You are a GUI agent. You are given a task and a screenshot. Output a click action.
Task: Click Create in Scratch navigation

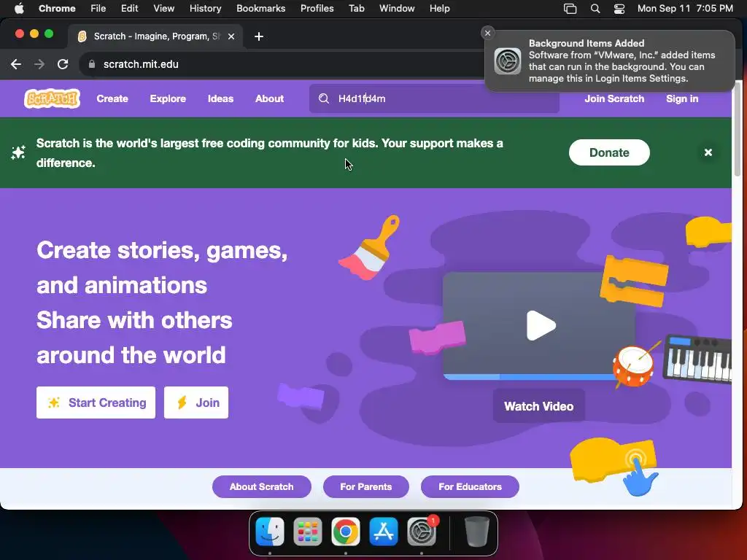(112, 98)
